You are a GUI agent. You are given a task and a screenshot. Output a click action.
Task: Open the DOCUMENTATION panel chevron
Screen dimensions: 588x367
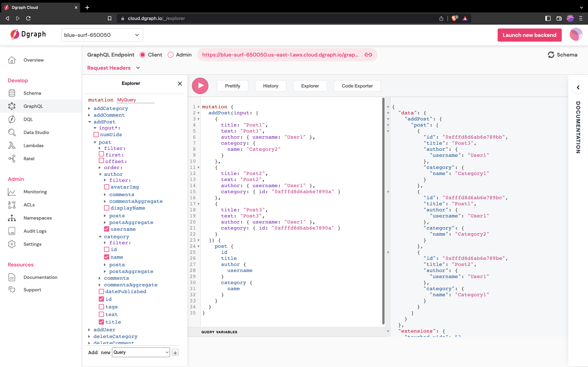578,87
